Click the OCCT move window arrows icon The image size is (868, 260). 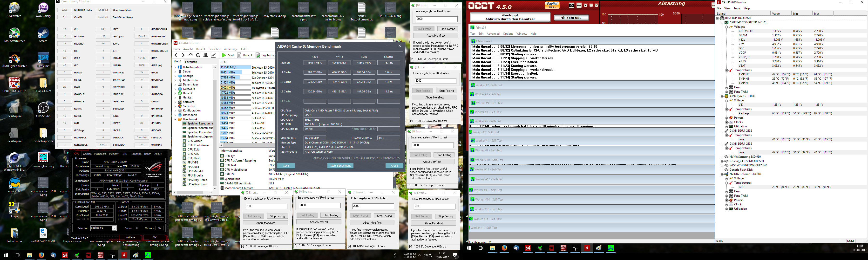(579, 5)
